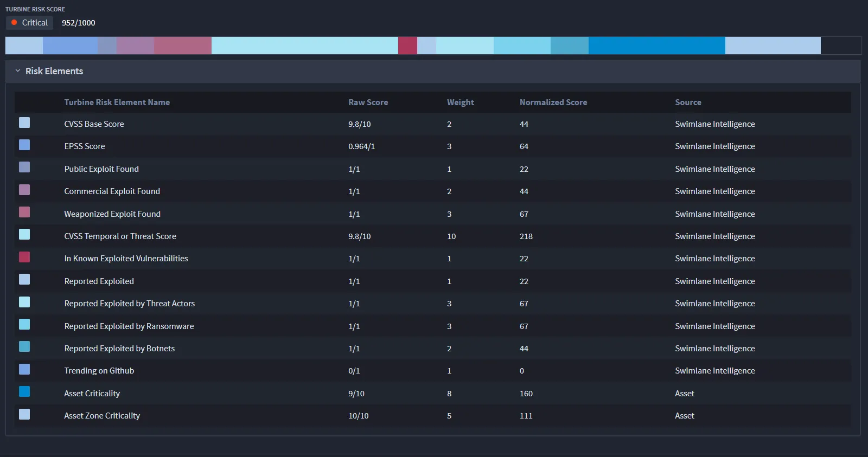The image size is (868, 457).
Task: Click the Asset Zone Criticality row swatch
Action: (24, 414)
